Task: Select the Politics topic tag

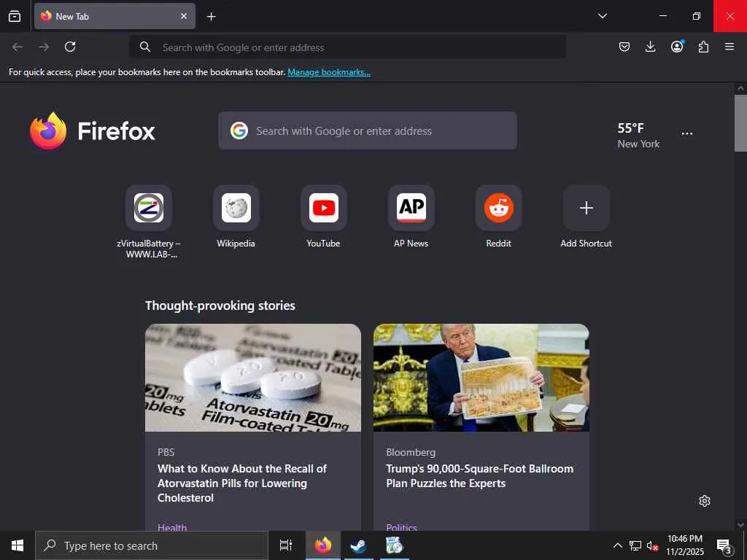Action: tap(402, 526)
